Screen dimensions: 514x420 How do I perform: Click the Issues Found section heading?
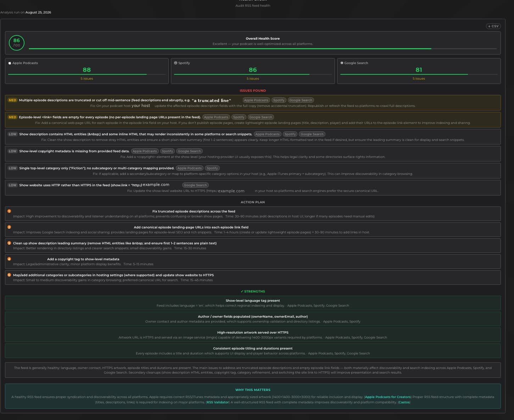[x=253, y=91]
